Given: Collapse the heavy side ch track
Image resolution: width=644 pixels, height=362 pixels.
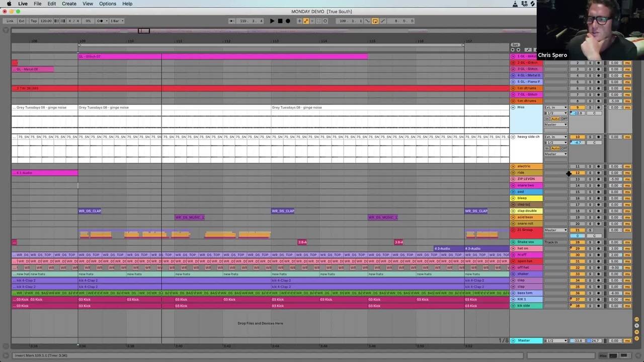Looking at the screenshot, I should pyautogui.click(x=513, y=137).
